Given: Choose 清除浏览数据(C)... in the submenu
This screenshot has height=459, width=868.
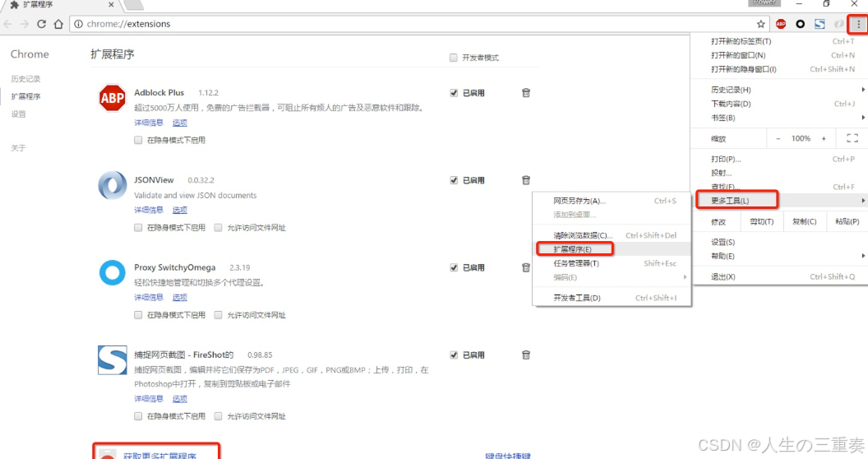Looking at the screenshot, I should pos(612,235).
